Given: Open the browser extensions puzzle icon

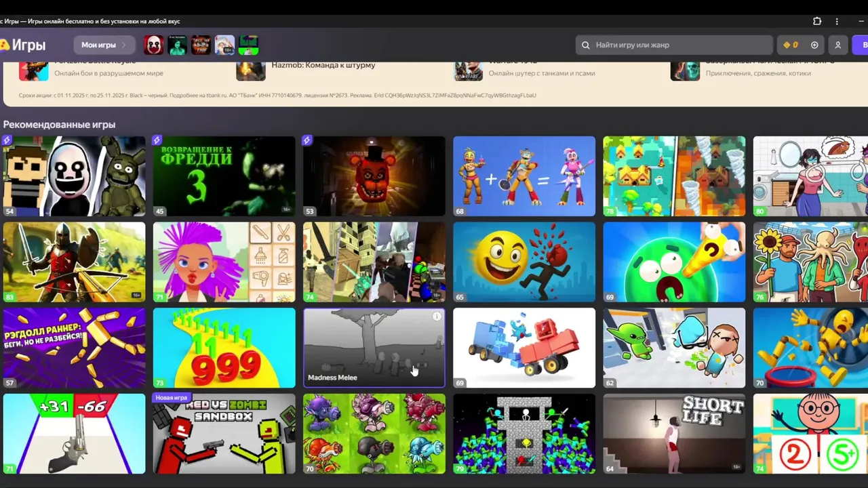Looking at the screenshot, I should coord(817,21).
